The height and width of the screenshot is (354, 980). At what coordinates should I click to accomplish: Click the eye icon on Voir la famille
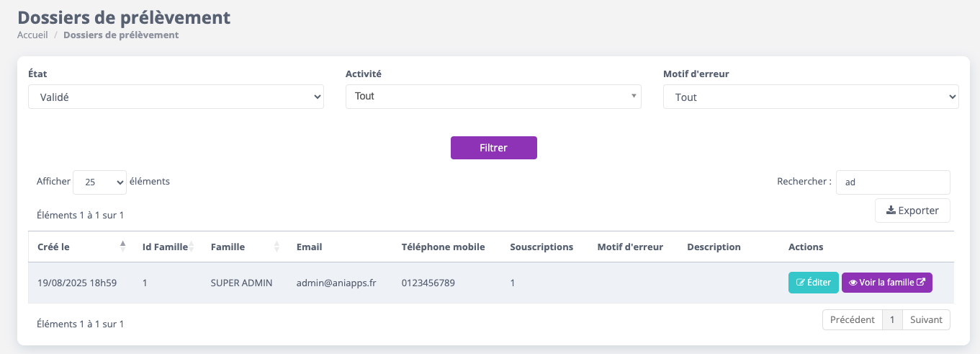(x=853, y=283)
